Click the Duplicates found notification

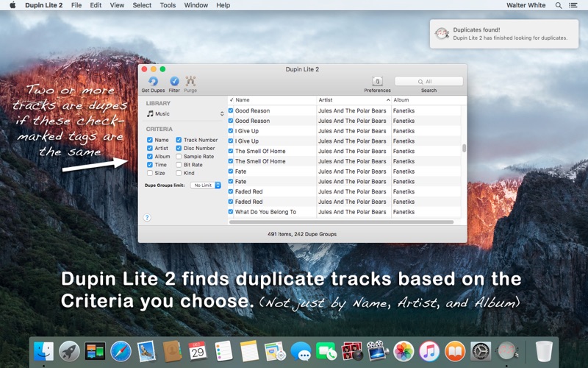tap(504, 34)
